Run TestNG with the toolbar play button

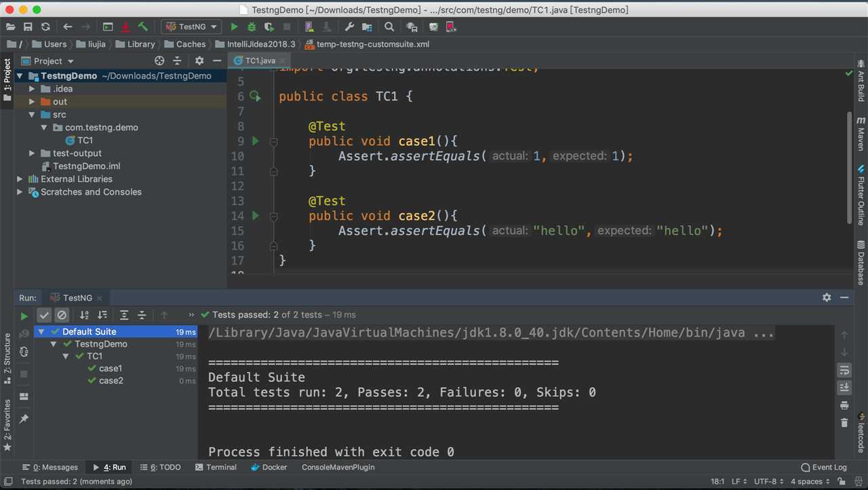click(234, 26)
